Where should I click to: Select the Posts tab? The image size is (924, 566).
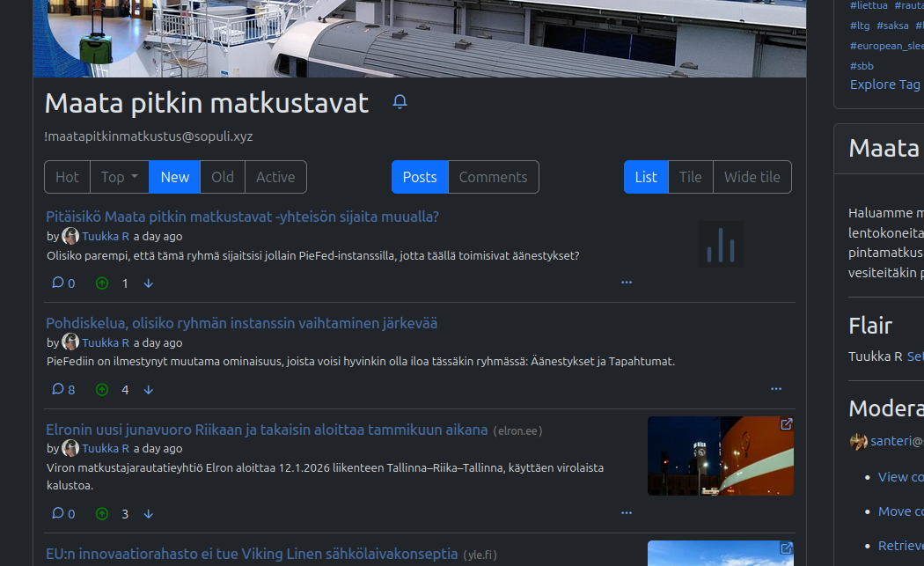point(420,177)
